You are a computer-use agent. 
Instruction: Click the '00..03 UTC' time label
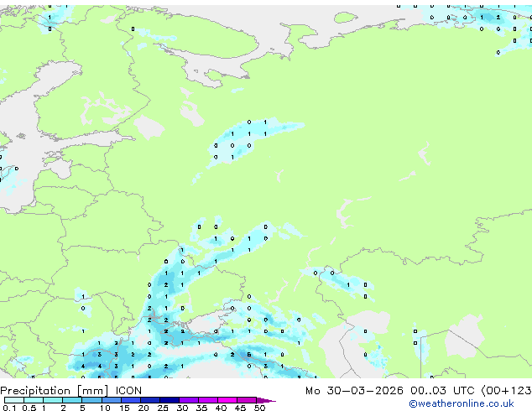tap(442, 391)
